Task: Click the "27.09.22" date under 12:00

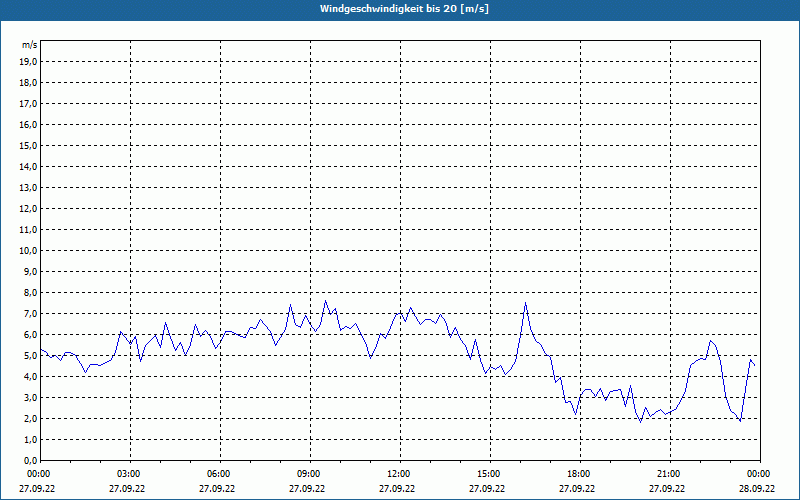Action: pyautogui.click(x=397, y=488)
